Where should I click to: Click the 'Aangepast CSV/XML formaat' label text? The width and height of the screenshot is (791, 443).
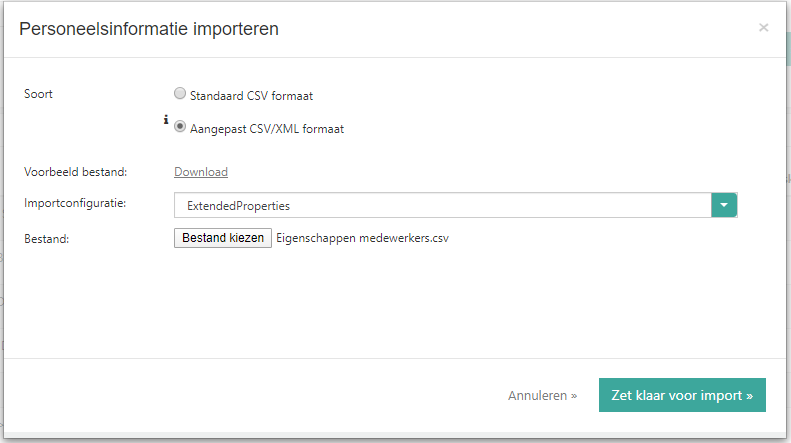coord(267,129)
